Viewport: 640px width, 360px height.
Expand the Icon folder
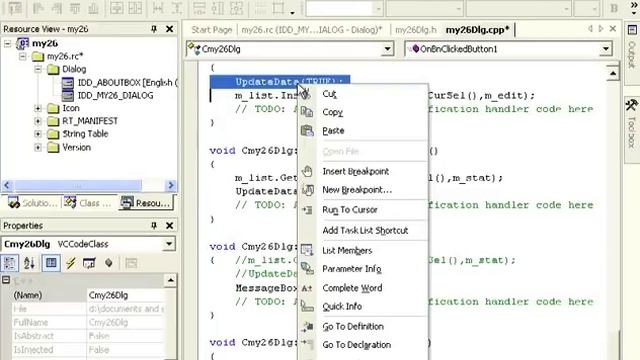(x=38, y=108)
